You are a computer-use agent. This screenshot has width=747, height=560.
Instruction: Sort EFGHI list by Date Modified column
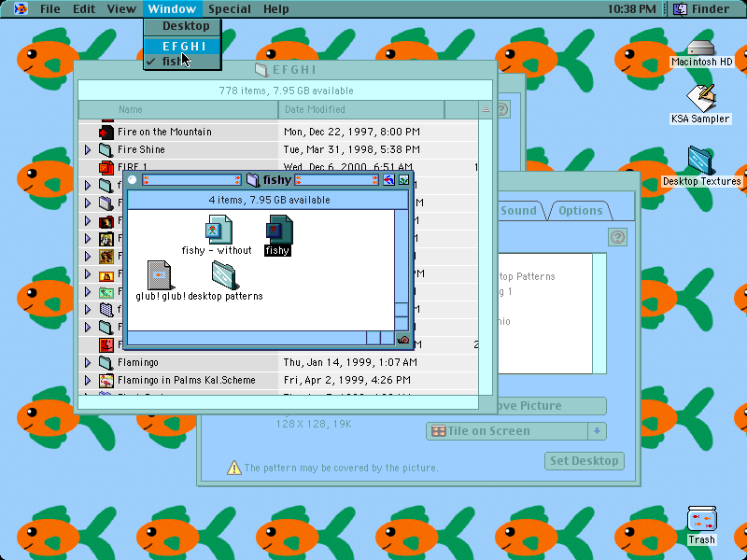[361, 109]
